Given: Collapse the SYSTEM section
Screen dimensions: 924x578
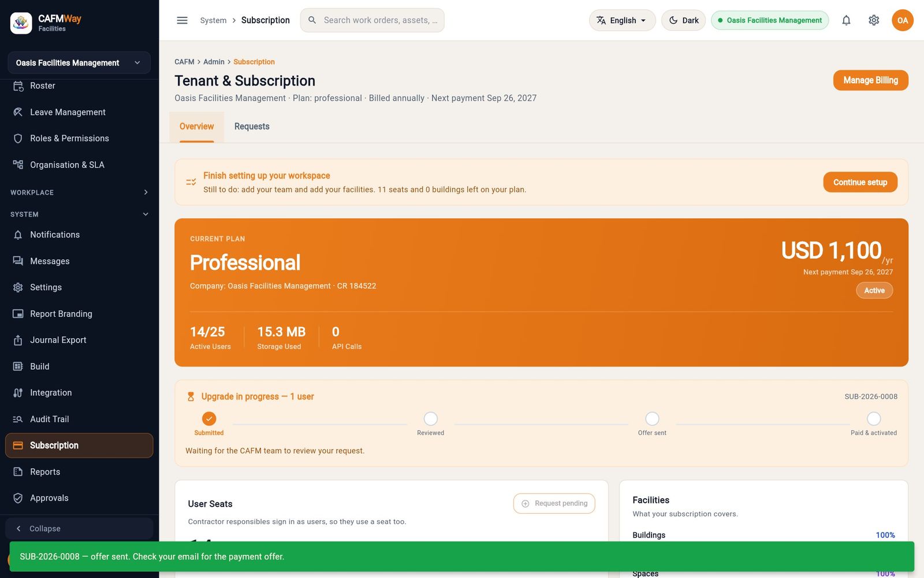Looking at the screenshot, I should pyautogui.click(x=79, y=214).
